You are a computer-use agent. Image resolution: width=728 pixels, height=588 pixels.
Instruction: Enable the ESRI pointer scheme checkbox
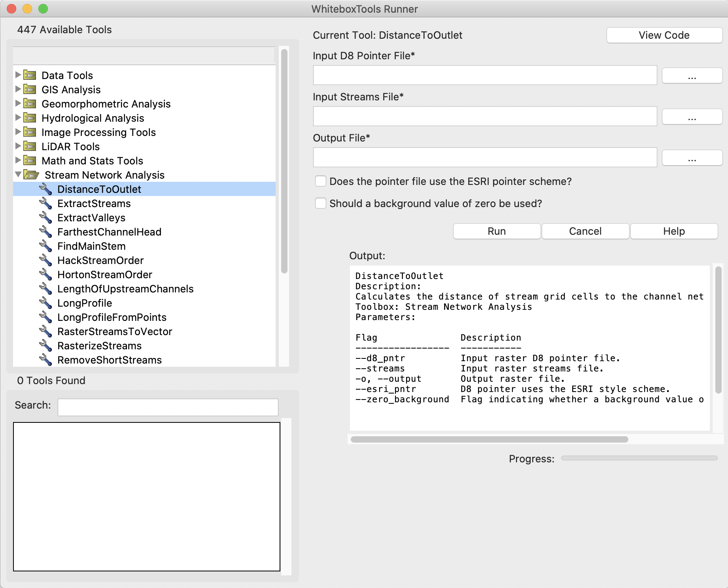click(321, 181)
